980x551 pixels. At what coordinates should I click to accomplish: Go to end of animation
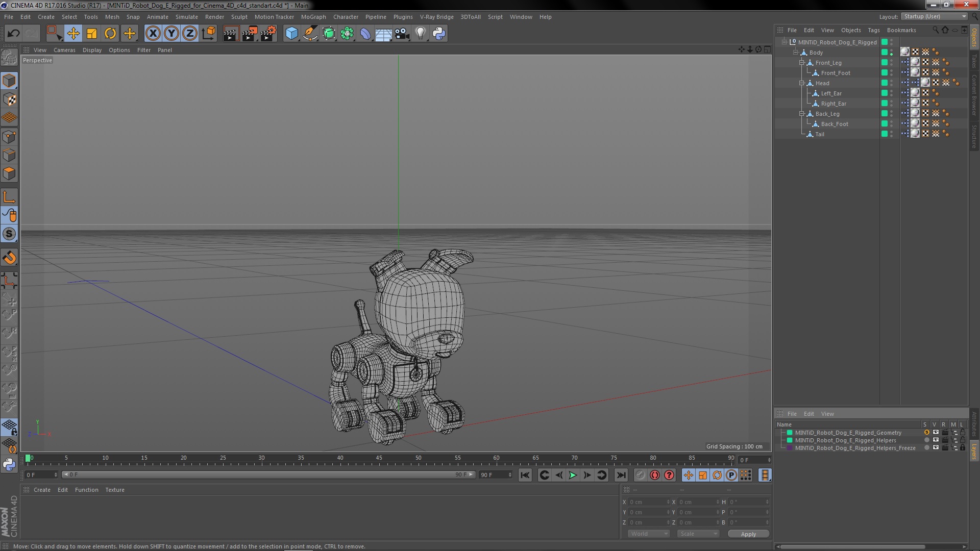click(621, 475)
